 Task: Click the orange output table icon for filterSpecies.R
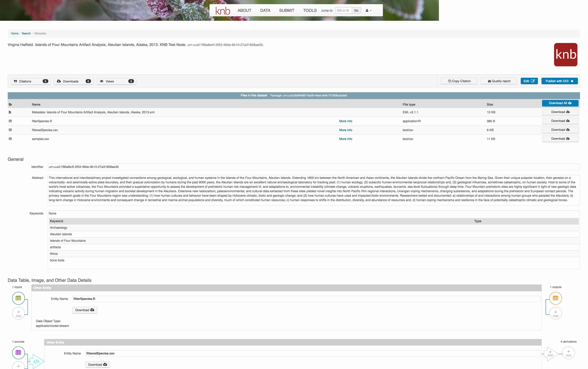pyautogui.click(x=556, y=298)
